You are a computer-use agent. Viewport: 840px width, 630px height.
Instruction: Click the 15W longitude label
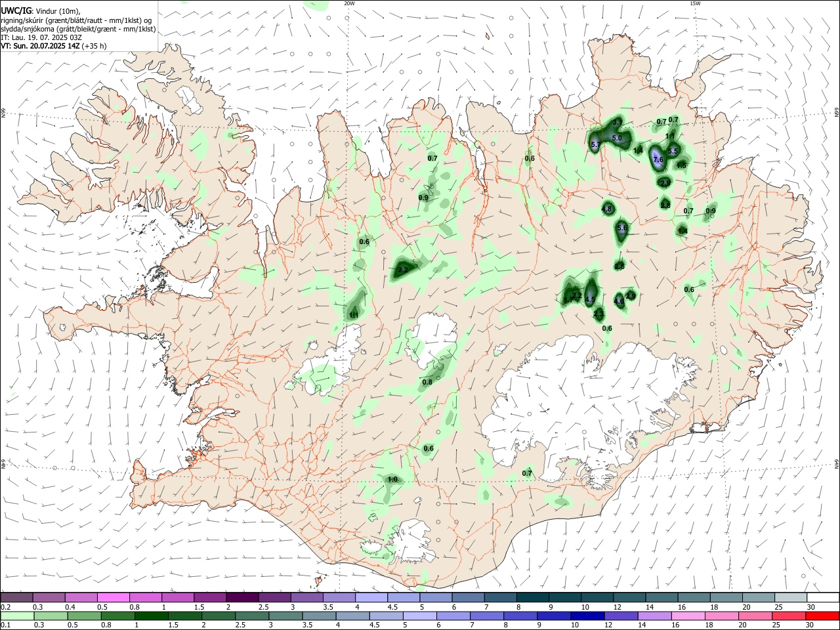click(x=694, y=3)
